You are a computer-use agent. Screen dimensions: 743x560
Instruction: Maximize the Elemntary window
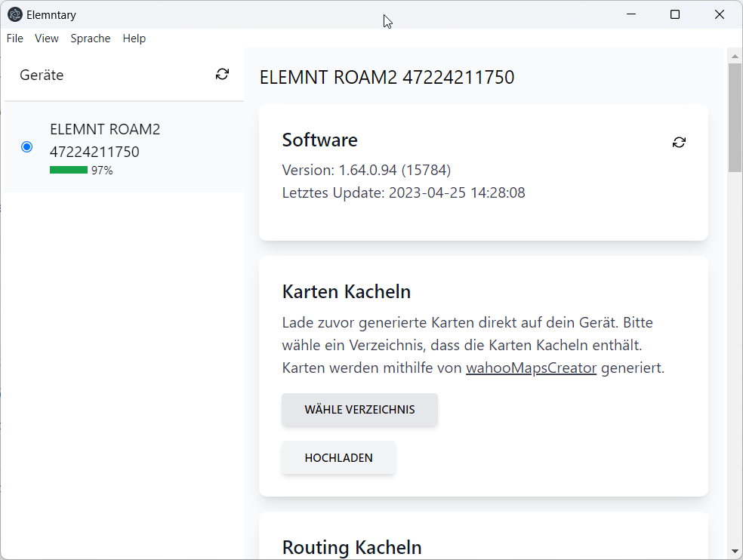pos(675,14)
